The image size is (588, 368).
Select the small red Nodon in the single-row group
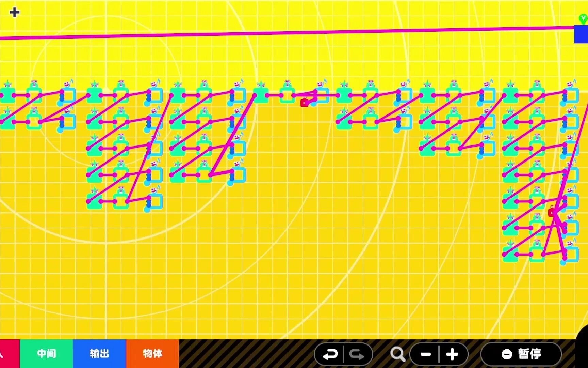coord(304,102)
